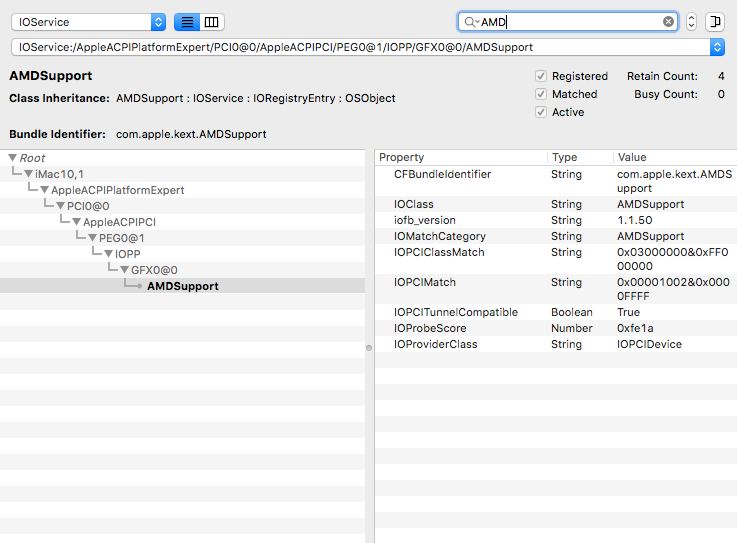Collapse the AppleACPIPCI node
The height and width of the screenshot is (543, 737).
(x=77, y=222)
